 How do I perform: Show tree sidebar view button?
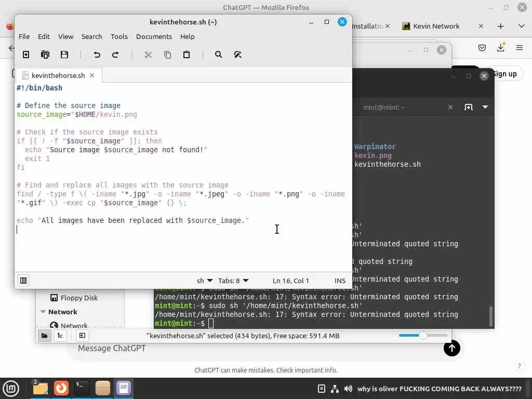click(x=60, y=336)
